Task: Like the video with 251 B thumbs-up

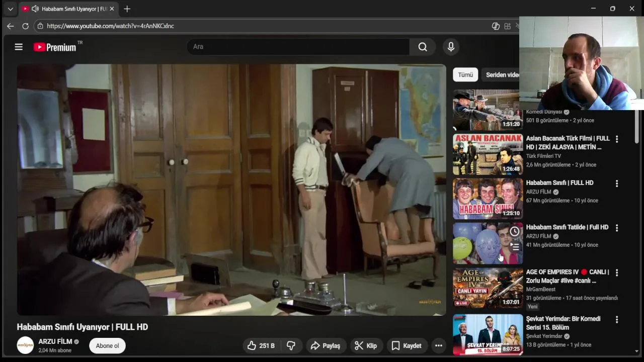Action: click(x=261, y=345)
